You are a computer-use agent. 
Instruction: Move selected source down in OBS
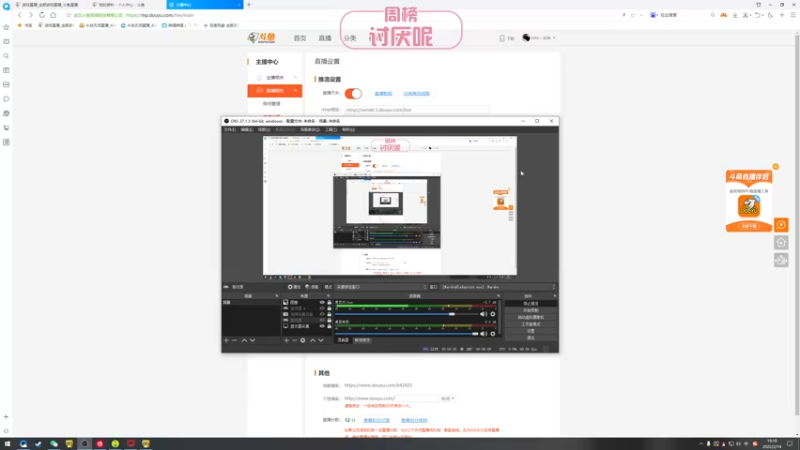click(x=320, y=340)
